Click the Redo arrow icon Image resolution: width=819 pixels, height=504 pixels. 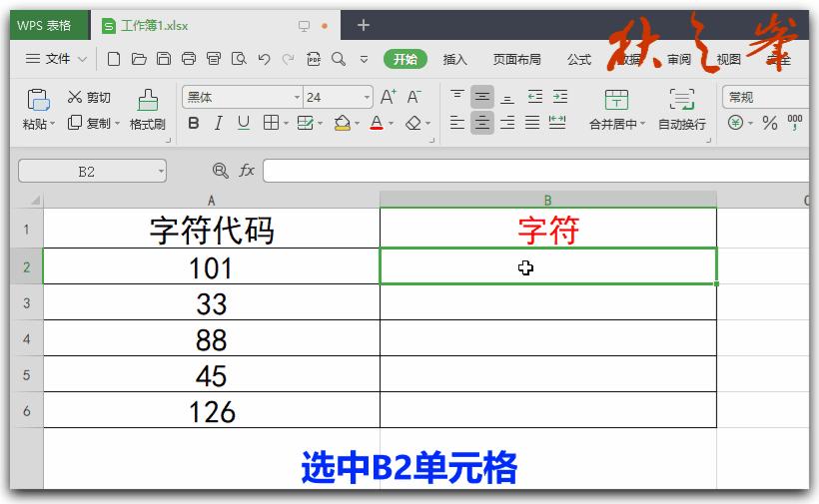point(288,59)
